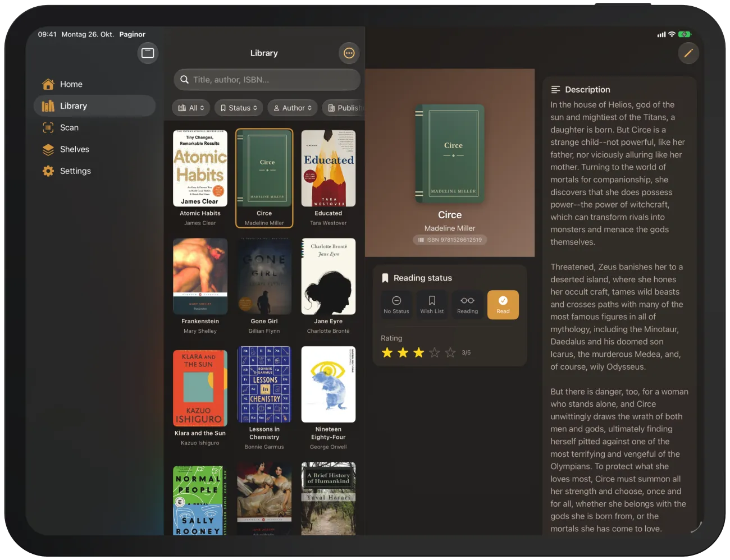Image resolution: width=730 pixels, height=560 pixels.
Task: Click the large Circe cover in detail pane
Action: point(450,154)
